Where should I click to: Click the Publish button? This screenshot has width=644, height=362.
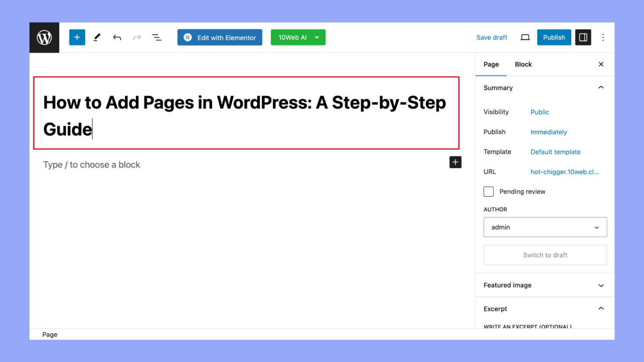point(554,37)
